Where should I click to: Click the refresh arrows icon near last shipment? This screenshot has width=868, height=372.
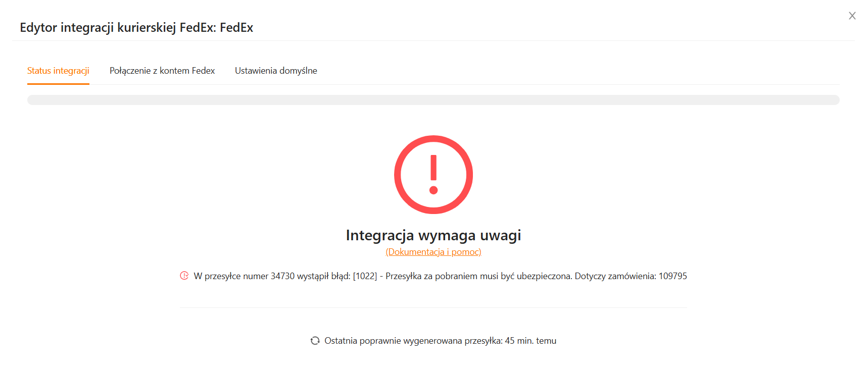[x=315, y=341]
